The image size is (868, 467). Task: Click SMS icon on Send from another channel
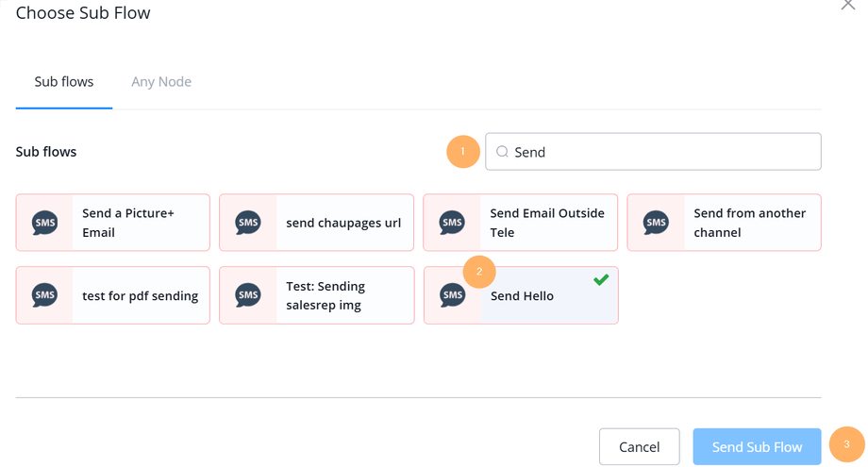(656, 223)
